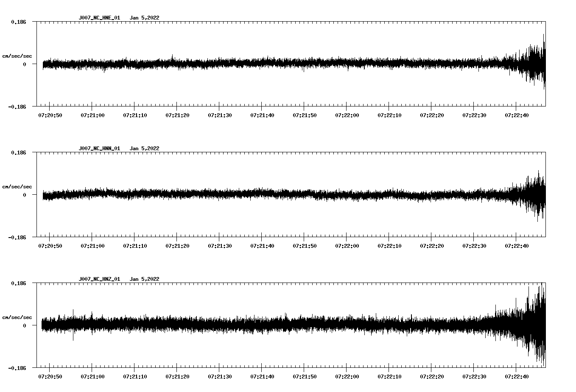Click the 0.186 upper limit on HNZ axis
The image size is (576, 392).
coord(18,283)
